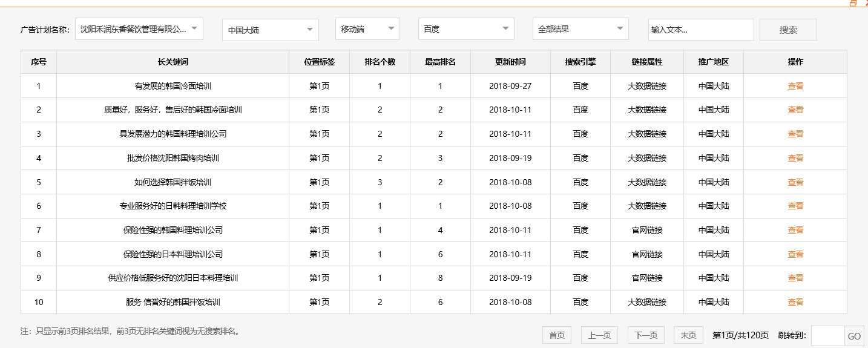Jump to 末页 last page
Viewport: 868px width, 348px height.
[688, 335]
